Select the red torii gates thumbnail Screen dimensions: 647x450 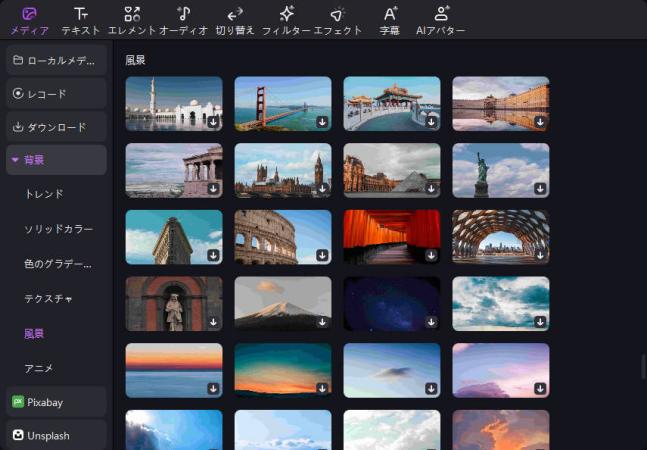[x=391, y=236]
